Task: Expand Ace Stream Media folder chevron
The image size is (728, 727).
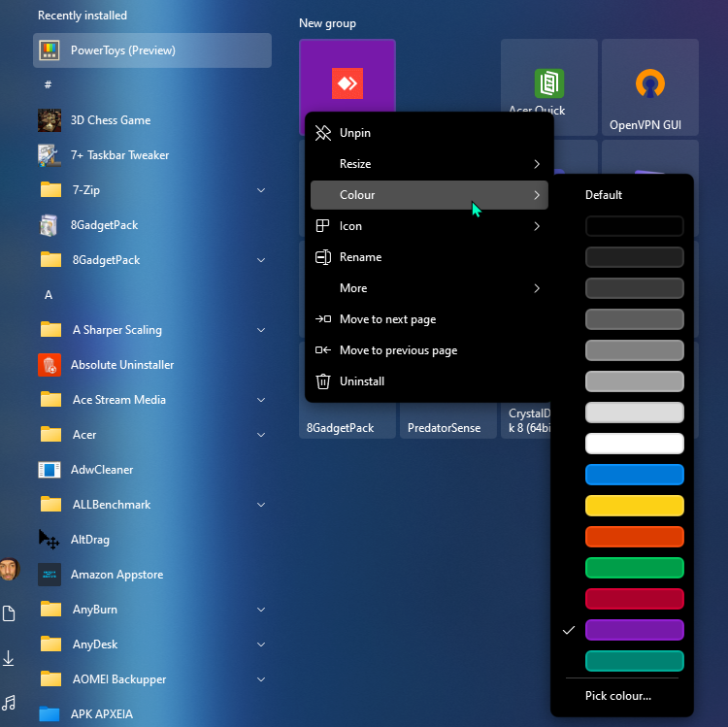Action: coord(261,400)
